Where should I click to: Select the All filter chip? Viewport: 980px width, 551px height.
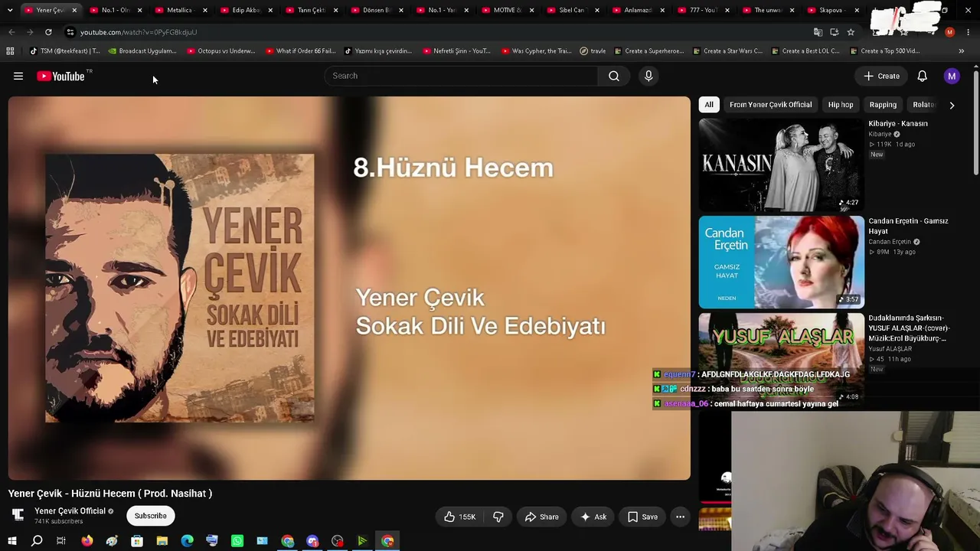[x=709, y=105]
